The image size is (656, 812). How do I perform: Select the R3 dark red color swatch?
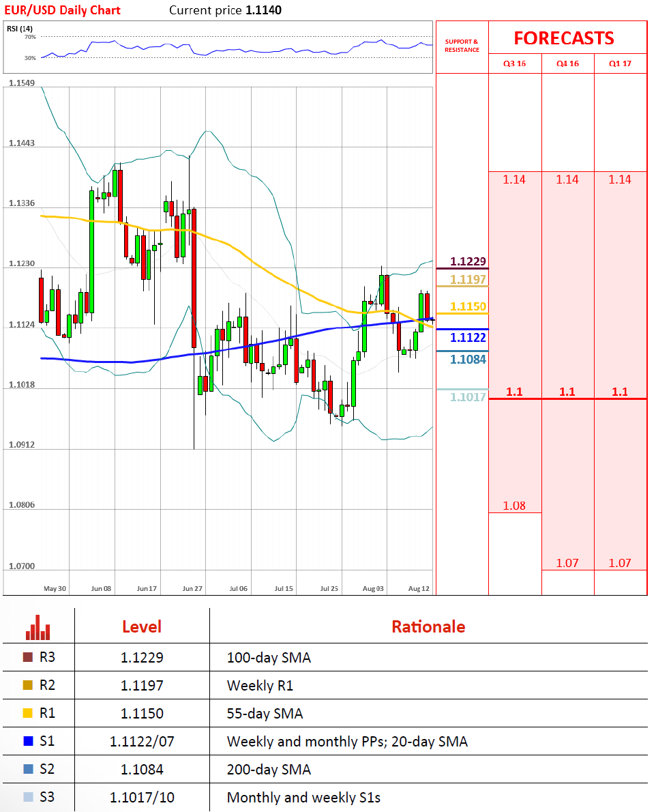[28, 657]
